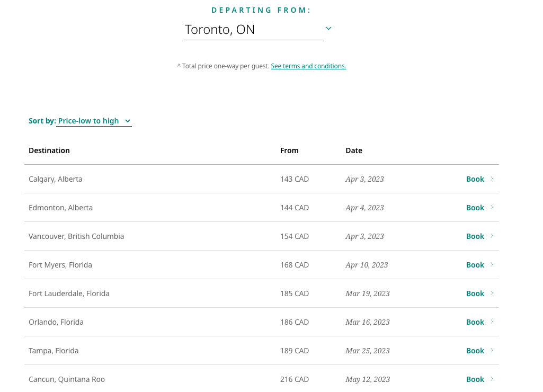Image resolution: width=543 pixels, height=392 pixels.
Task: Book the Calgary, Alberta flight
Action: pyautogui.click(x=475, y=179)
